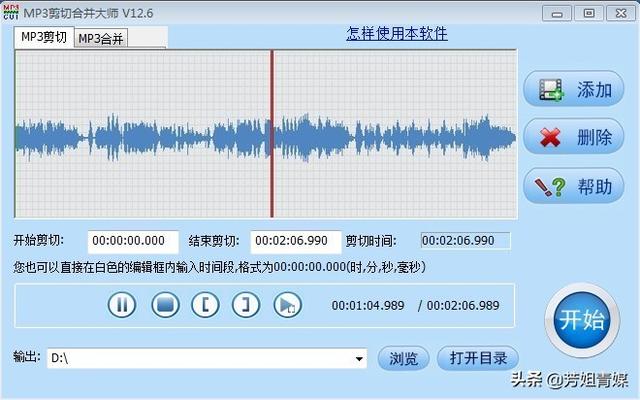Select the MP3剪切 tab
The height and width of the screenshot is (400, 640).
(x=44, y=37)
